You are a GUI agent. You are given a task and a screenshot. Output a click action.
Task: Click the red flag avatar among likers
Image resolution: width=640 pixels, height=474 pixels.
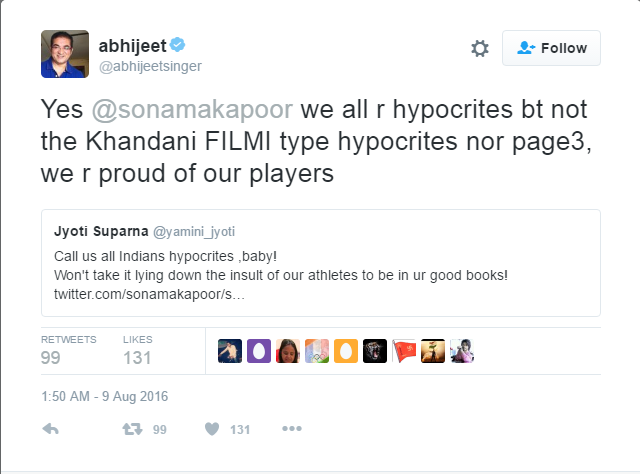[x=404, y=351]
